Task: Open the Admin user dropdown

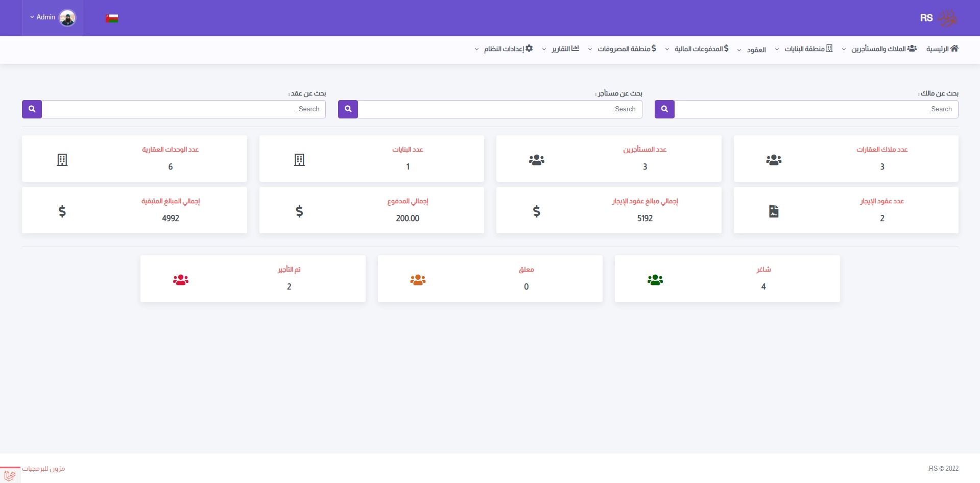Action: pyautogui.click(x=52, y=17)
